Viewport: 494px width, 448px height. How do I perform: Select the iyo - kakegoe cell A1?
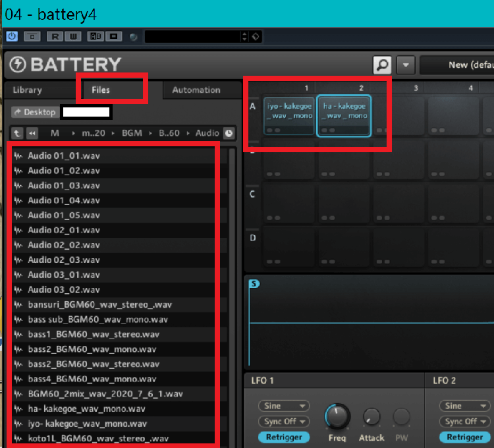289,115
